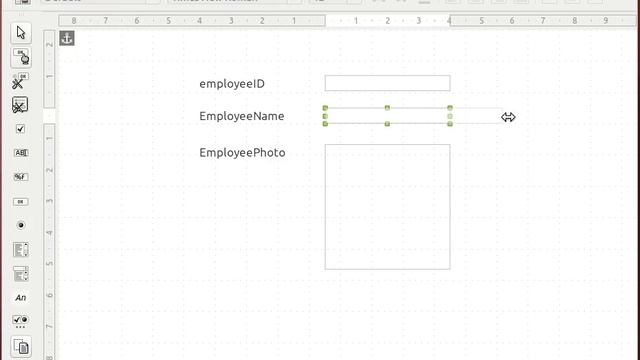This screenshot has width=640, height=360.
Task: Pick the Text Box control tool
Action: pyautogui.click(x=21, y=153)
